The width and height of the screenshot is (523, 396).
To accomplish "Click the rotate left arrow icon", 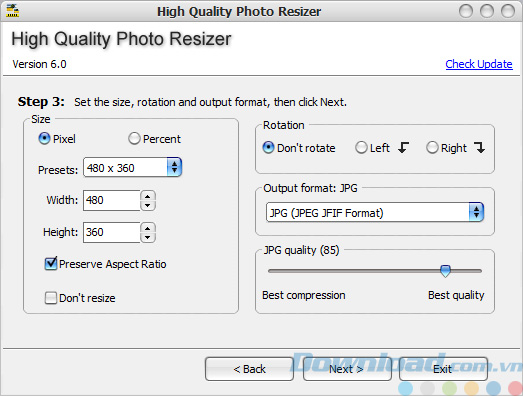I will click(403, 147).
